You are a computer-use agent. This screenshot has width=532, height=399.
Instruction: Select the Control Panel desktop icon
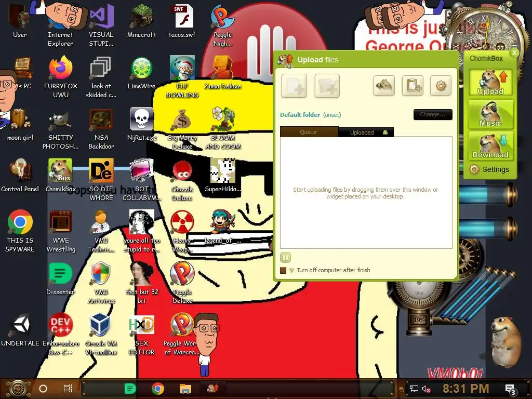(x=20, y=176)
